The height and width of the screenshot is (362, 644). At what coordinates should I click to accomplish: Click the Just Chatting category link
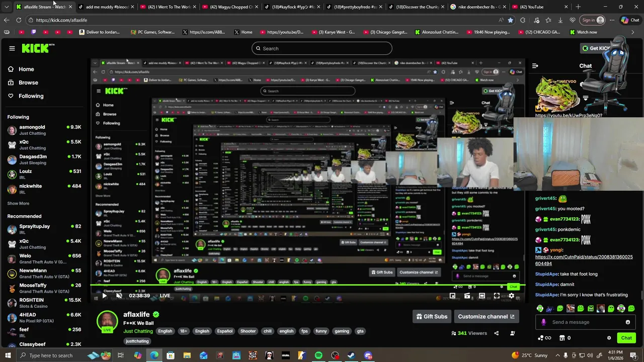click(138, 331)
